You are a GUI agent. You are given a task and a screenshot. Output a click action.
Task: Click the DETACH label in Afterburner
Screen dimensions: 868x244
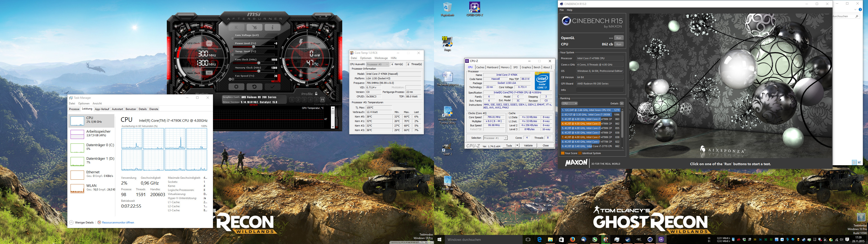point(254,105)
